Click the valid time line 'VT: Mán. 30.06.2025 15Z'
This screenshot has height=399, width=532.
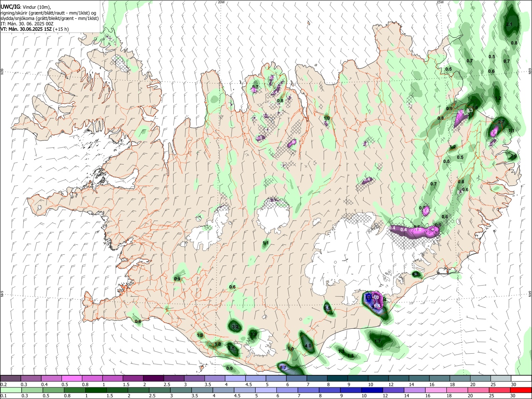click(x=26, y=29)
